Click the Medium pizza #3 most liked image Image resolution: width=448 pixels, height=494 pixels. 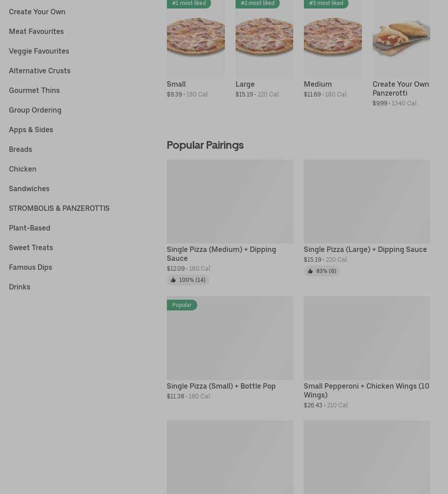tap(332, 39)
